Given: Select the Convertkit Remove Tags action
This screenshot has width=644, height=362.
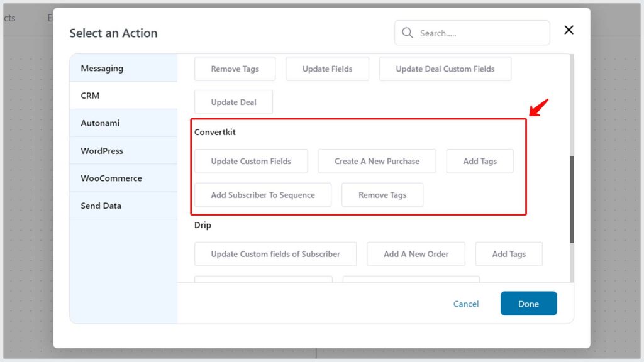Looking at the screenshot, I should (382, 195).
